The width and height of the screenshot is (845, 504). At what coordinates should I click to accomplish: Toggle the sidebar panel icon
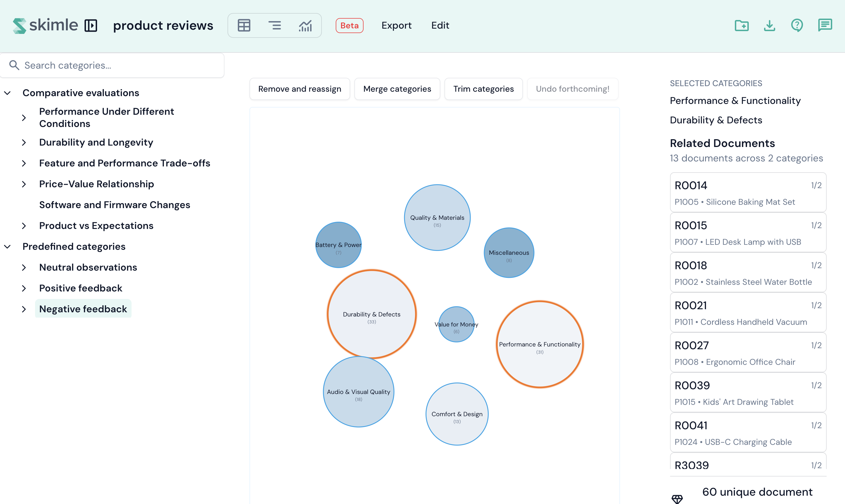point(91,26)
